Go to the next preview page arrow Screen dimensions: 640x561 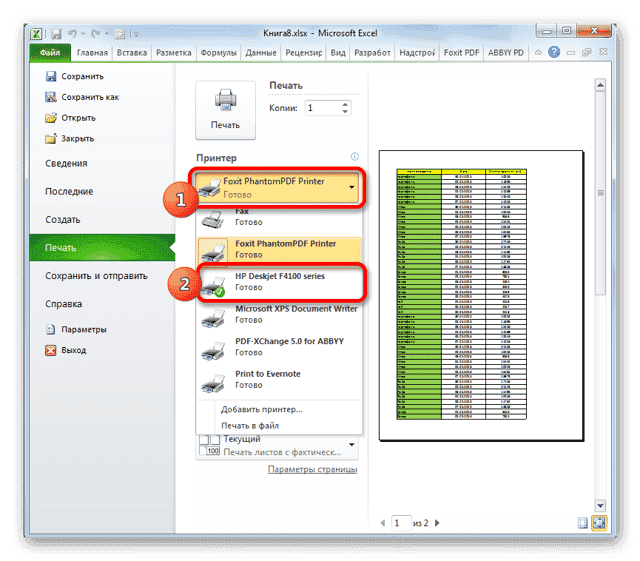(437, 523)
